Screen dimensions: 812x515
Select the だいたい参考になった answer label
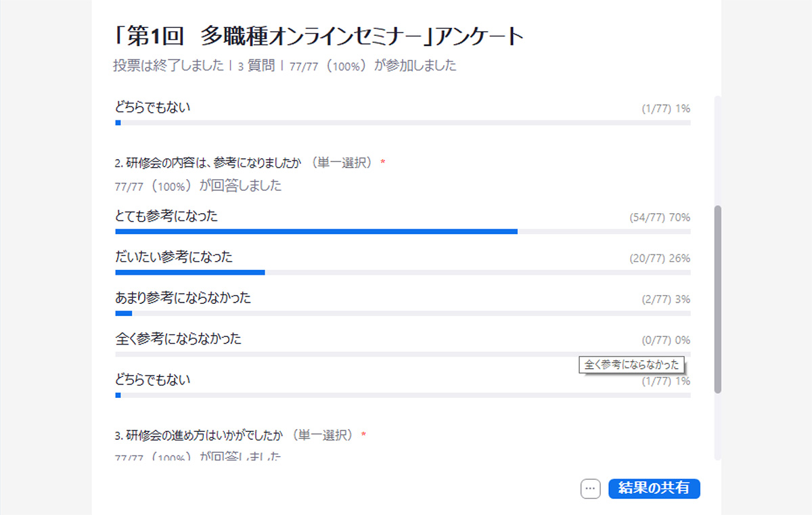pos(174,257)
